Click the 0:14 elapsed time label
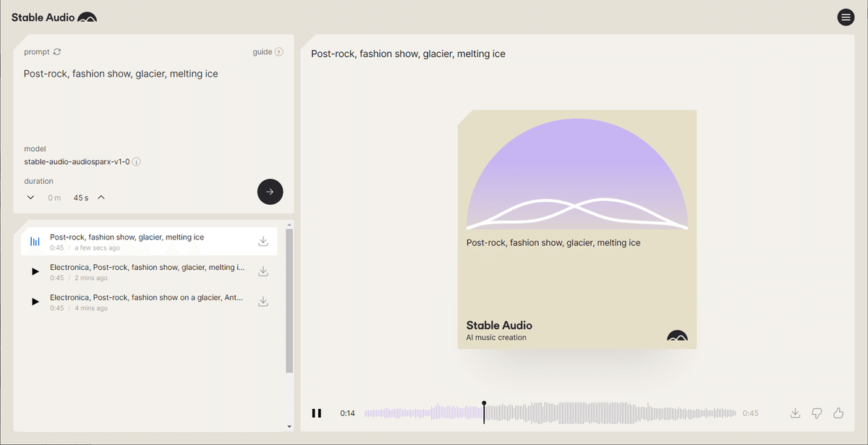The image size is (868, 445). point(348,413)
